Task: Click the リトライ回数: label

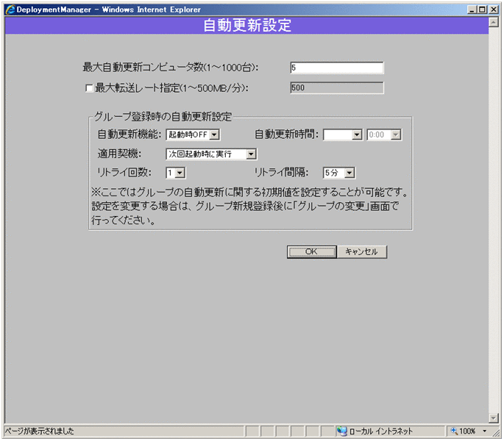Action: (x=124, y=173)
